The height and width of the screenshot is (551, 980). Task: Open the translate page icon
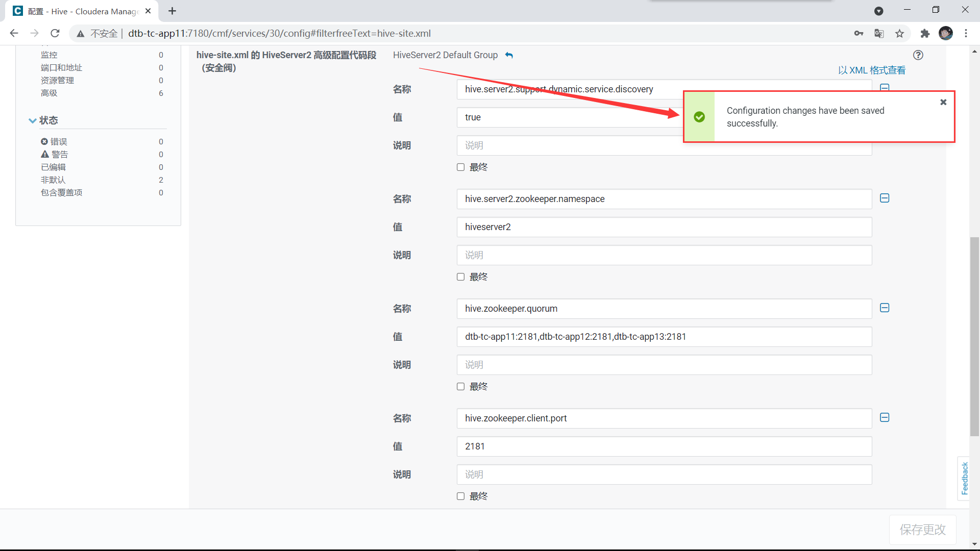click(879, 33)
